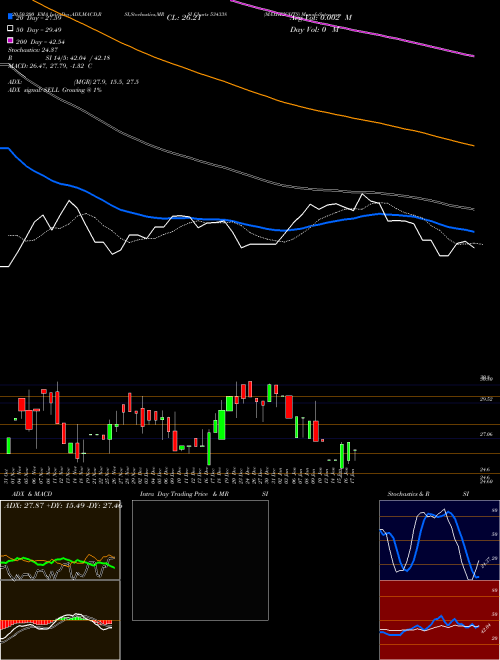The height and width of the screenshot is (660, 500).
Task: Click the ADX '(MGR) 27.9, 15.5, 27.5' text
Action: pyautogui.click(x=106, y=82)
